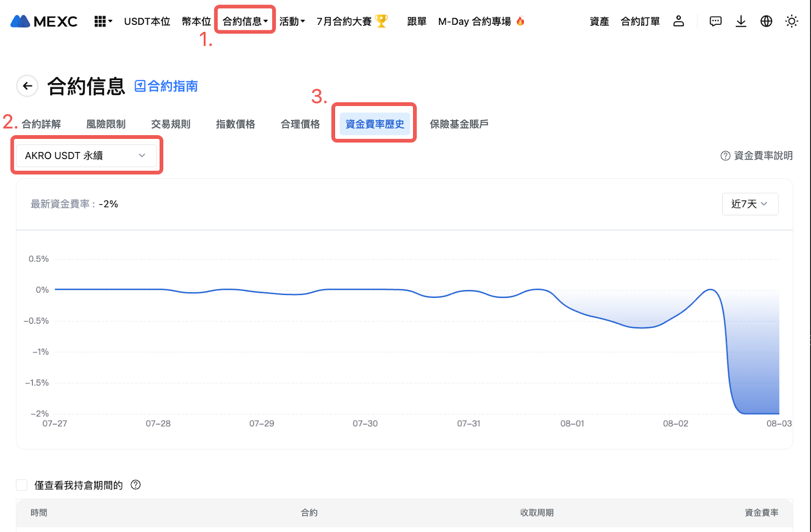Switch to the 風險限制 tab
The width and height of the screenshot is (811, 532).
106,124
